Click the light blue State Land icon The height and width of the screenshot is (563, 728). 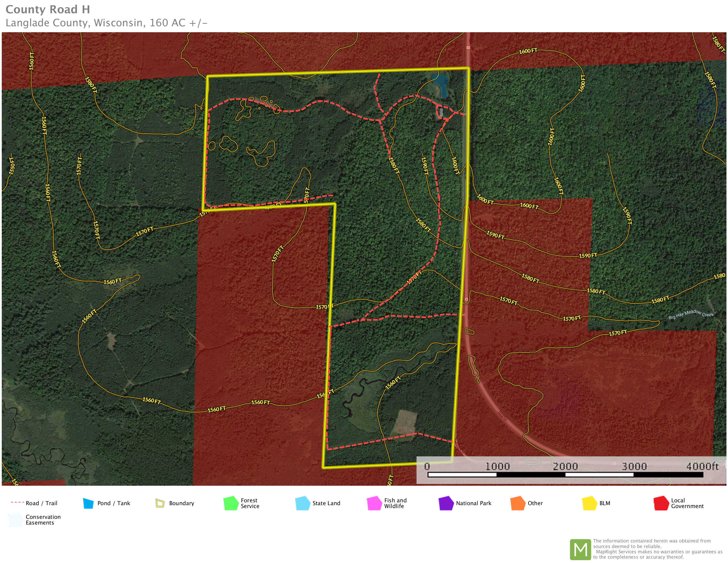click(x=303, y=503)
